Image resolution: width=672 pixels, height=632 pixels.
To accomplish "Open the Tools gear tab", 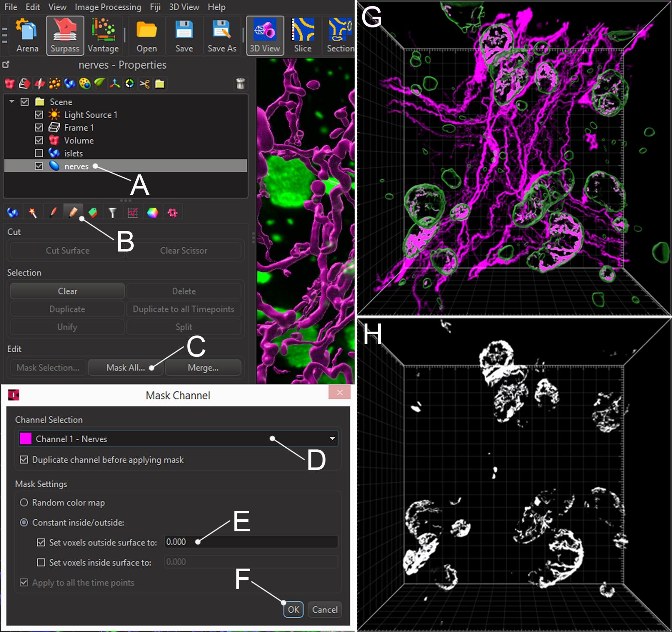I will (x=173, y=212).
